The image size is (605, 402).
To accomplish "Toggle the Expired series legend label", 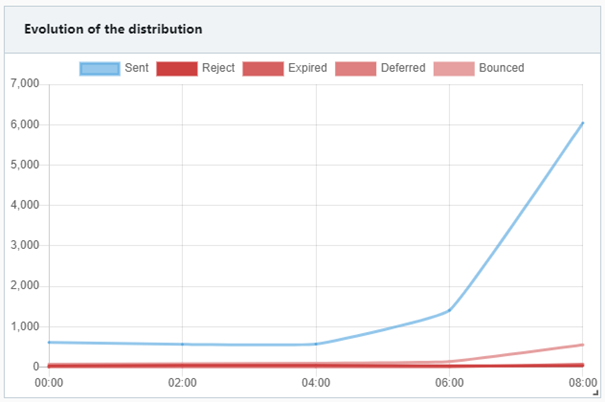I will coord(307,68).
